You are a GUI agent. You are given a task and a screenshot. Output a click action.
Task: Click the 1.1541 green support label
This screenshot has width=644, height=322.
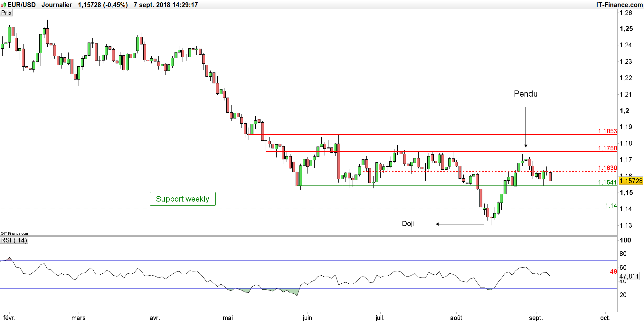(x=608, y=182)
